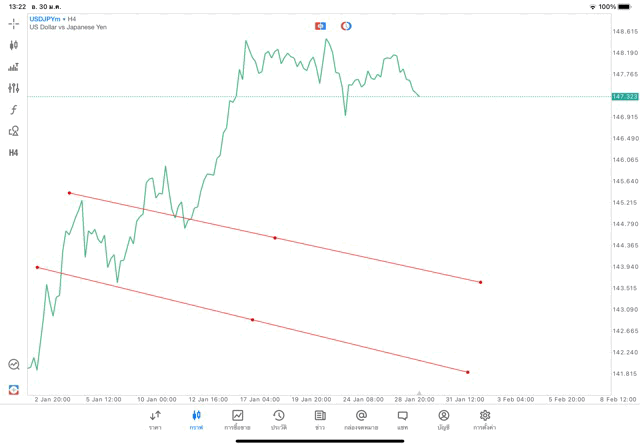640x447 pixels.
Task: Open the chart type candlestick icon
Action: click(x=14, y=44)
